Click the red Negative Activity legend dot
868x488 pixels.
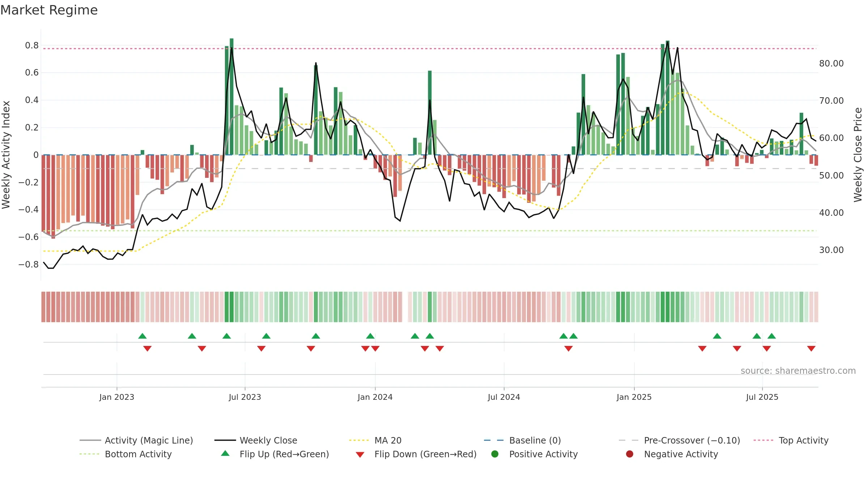[x=630, y=454]
